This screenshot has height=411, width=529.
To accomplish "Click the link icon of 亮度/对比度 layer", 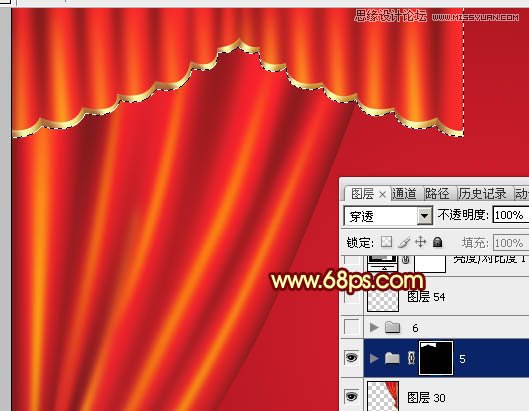I will click(x=406, y=259).
